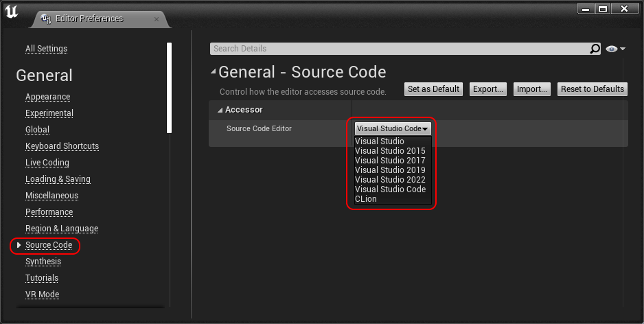Open the Live Coding settings page
Image resolution: width=644 pixels, height=324 pixels.
47,163
